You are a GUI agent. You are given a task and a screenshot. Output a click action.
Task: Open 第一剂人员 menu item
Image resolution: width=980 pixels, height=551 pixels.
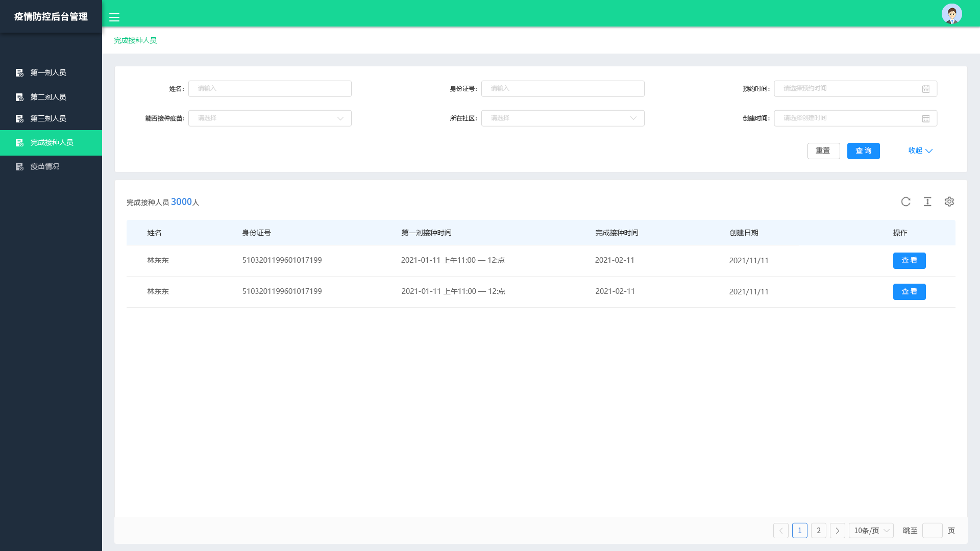coord(51,72)
